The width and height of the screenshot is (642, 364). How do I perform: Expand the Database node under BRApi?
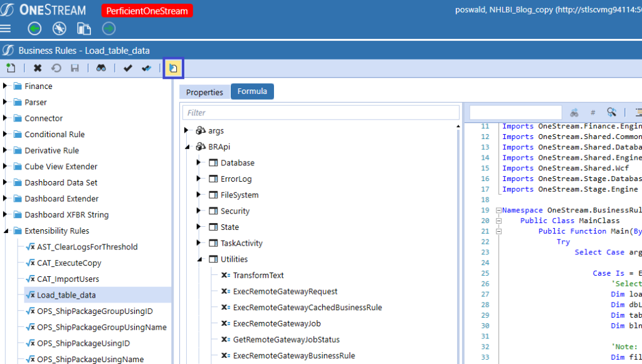pos(199,162)
